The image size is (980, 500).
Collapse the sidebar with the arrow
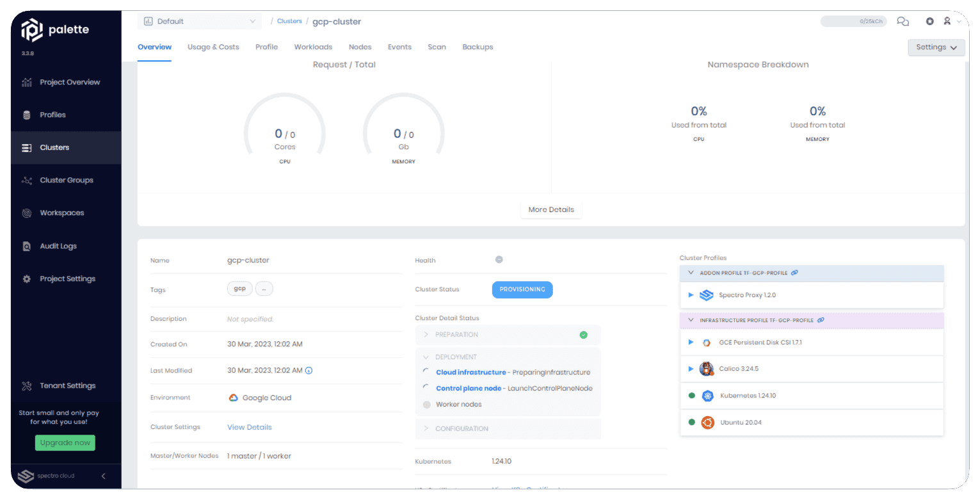click(x=104, y=476)
